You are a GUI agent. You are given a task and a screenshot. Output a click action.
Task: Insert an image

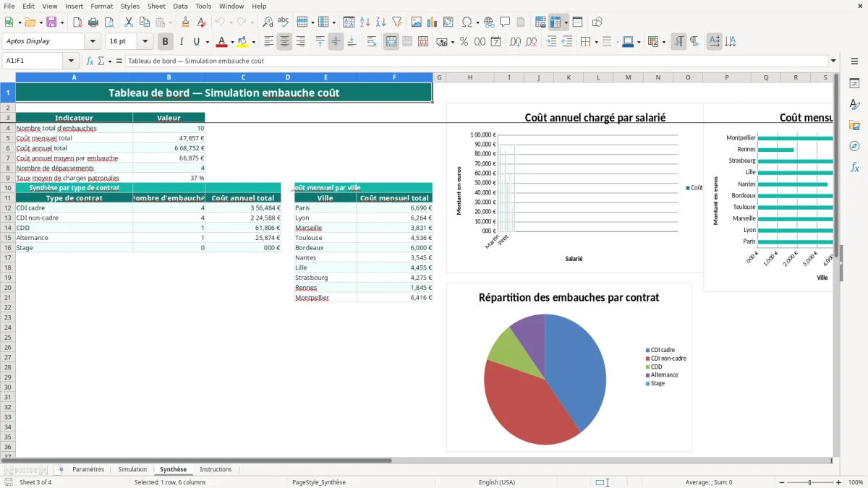tap(417, 22)
